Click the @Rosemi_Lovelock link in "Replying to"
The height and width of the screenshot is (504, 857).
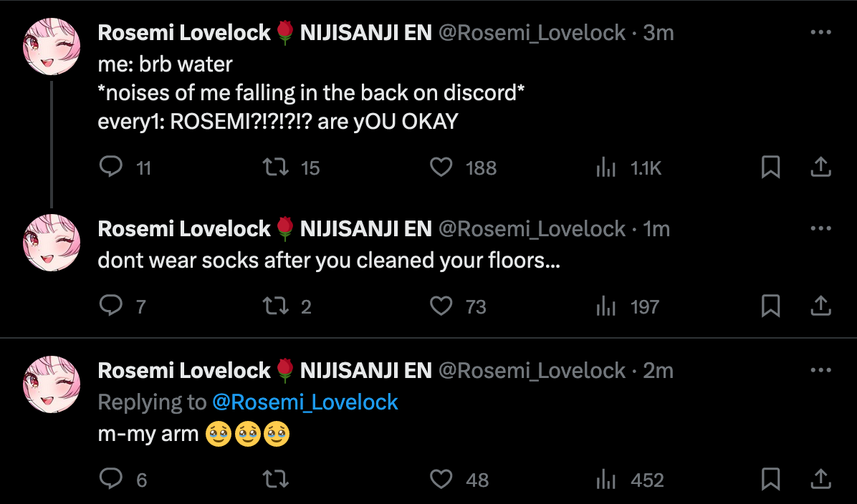coord(305,402)
